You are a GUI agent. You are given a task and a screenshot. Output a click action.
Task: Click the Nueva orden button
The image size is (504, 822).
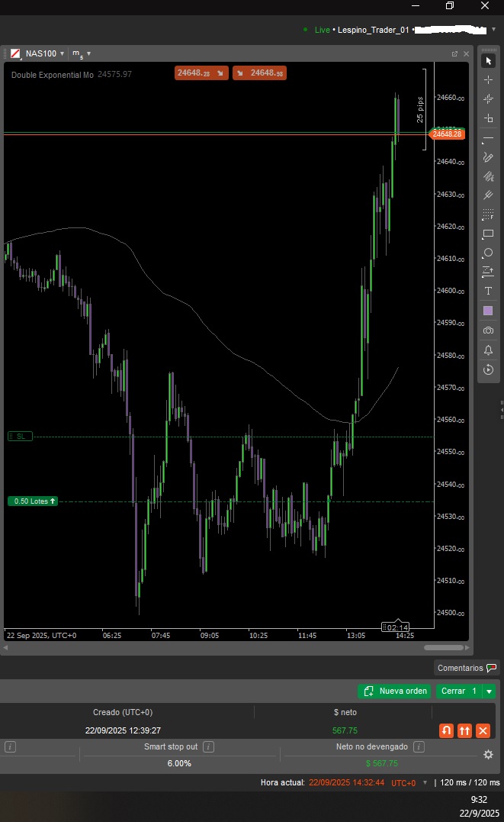click(394, 691)
